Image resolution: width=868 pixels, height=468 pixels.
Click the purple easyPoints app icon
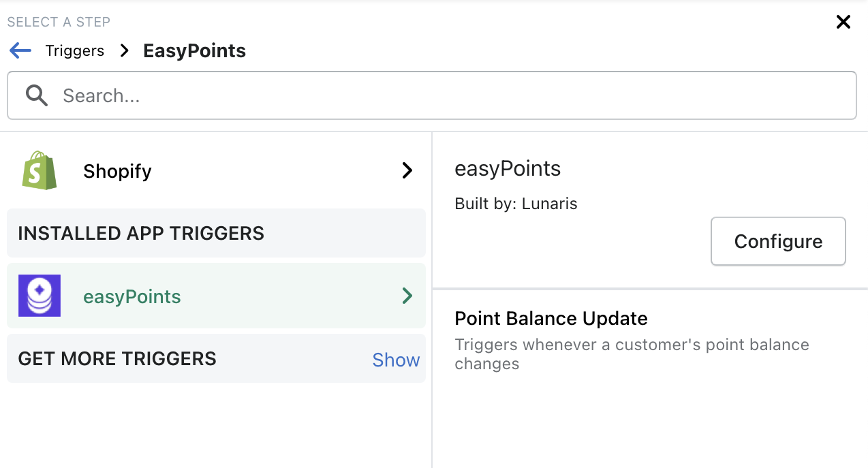(40, 296)
